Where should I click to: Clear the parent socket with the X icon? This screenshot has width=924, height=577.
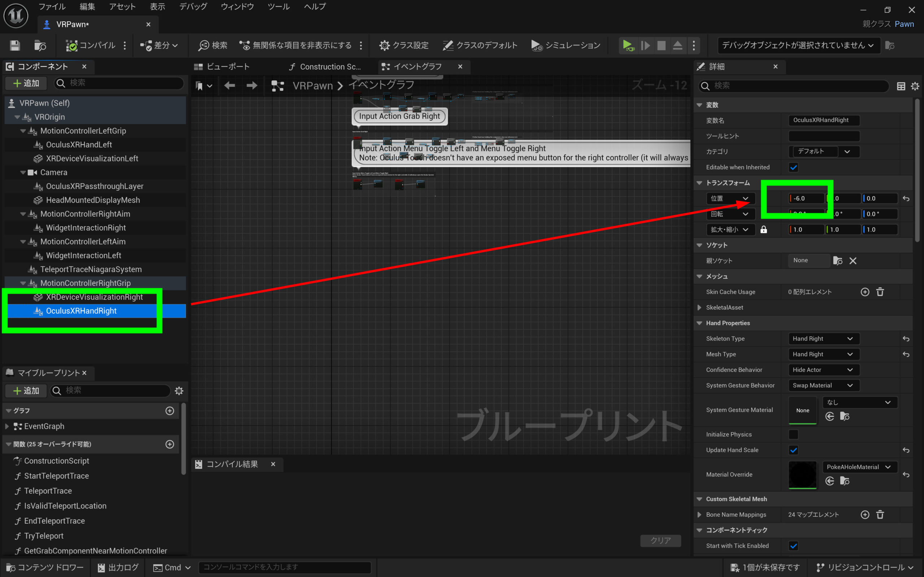tap(853, 261)
